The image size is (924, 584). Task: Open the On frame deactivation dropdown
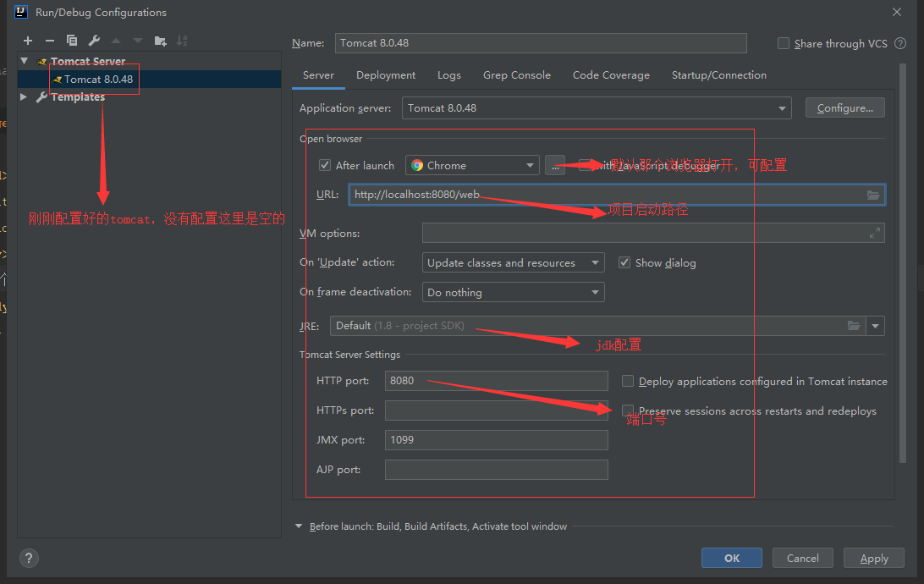(514, 292)
